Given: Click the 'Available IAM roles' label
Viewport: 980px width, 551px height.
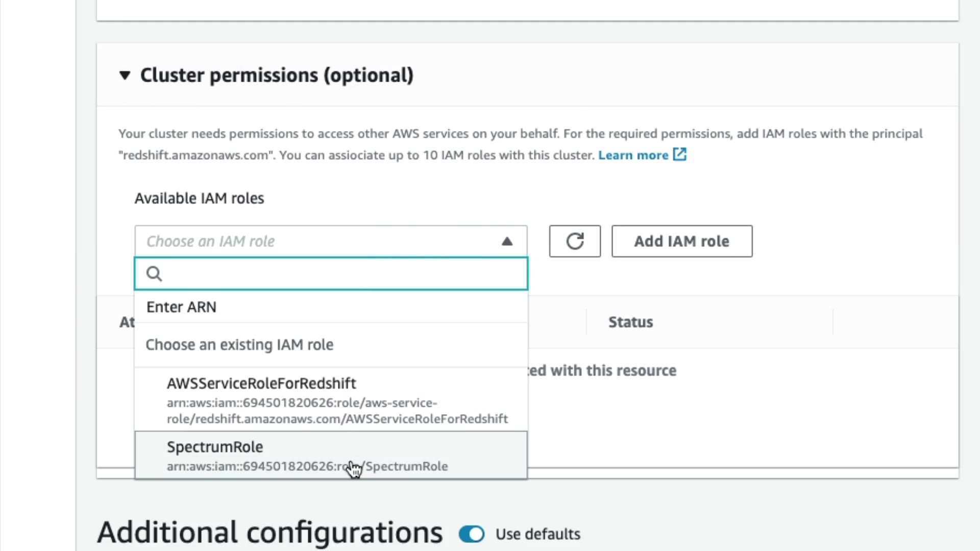Looking at the screenshot, I should point(199,198).
